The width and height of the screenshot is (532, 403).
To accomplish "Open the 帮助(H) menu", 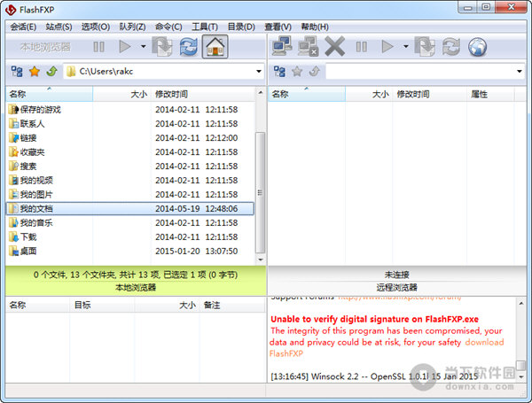I will [315, 27].
